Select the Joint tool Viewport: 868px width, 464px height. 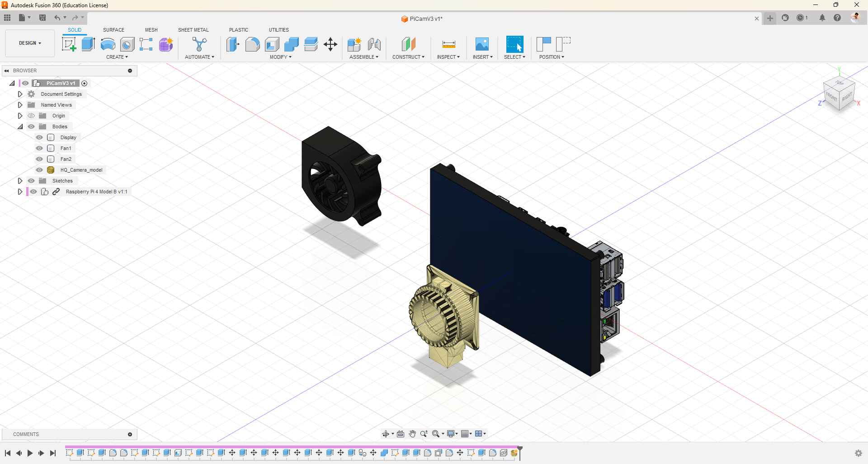[x=374, y=44]
